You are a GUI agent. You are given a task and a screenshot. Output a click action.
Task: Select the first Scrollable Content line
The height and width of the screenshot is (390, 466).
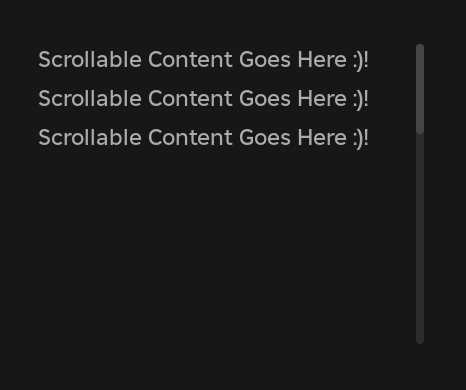click(203, 60)
